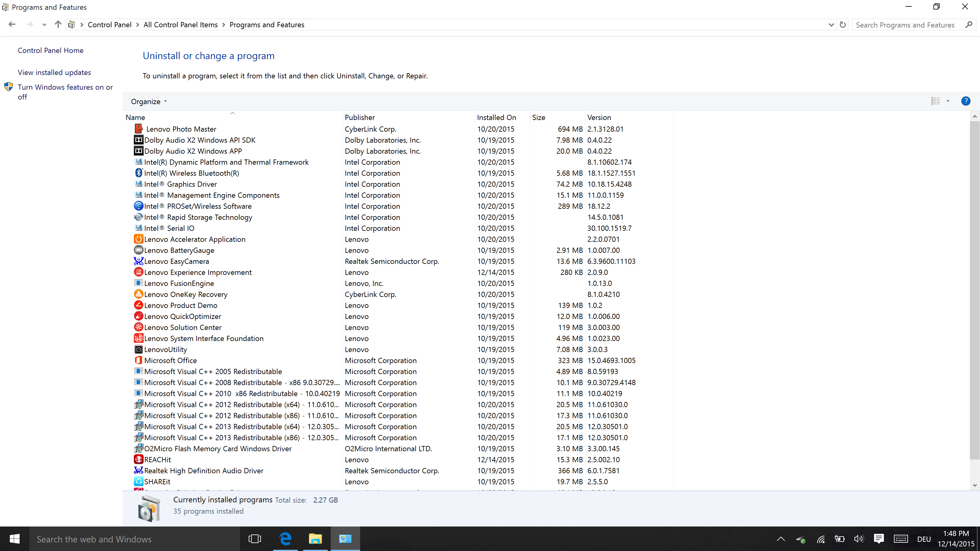Click the Microsoft Office program icon
Image resolution: width=980 pixels, height=551 pixels.
click(x=138, y=360)
